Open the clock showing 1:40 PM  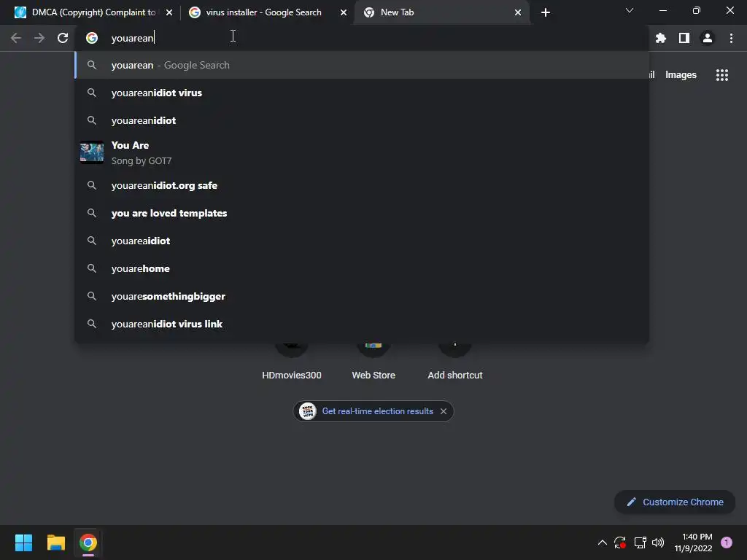pos(694,542)
